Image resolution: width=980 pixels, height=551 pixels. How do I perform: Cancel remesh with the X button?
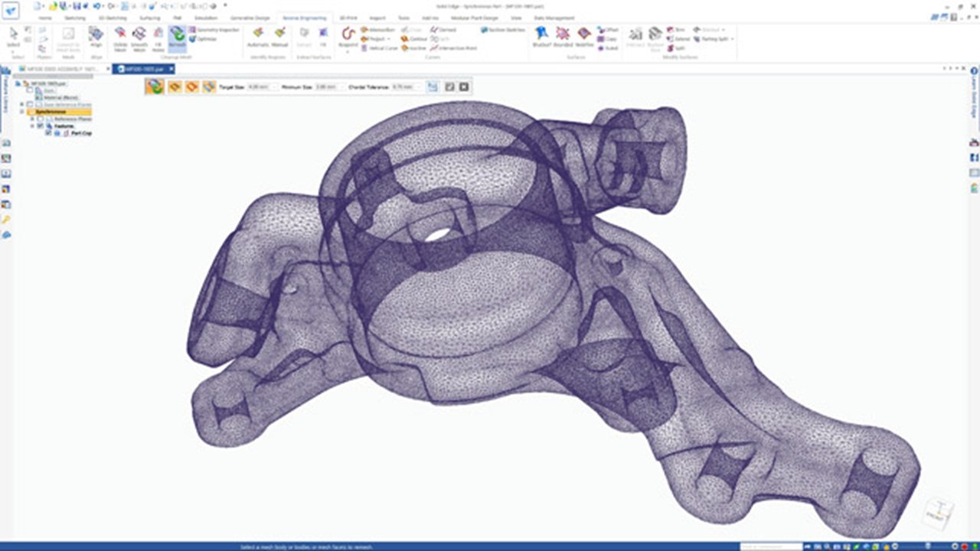[x=463, y=87]
